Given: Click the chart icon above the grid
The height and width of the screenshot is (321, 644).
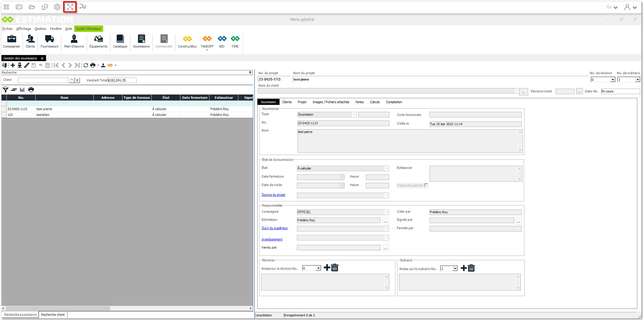Looking at the screenshot, I should pos(22,90).
